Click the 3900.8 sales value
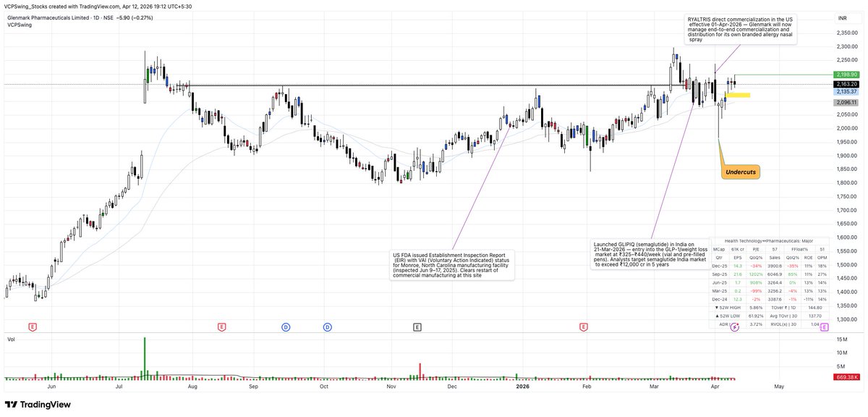This screenshot has height=417, width=868. coord(775,266)
